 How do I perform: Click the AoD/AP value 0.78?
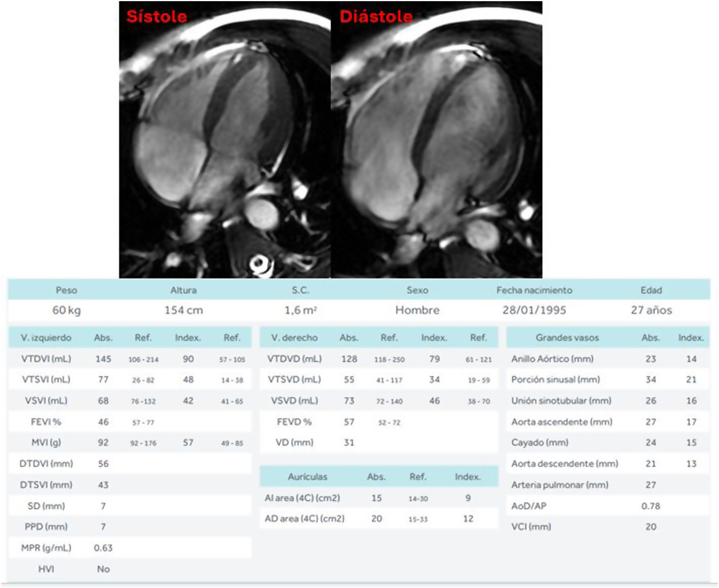[x=650, y=506]
